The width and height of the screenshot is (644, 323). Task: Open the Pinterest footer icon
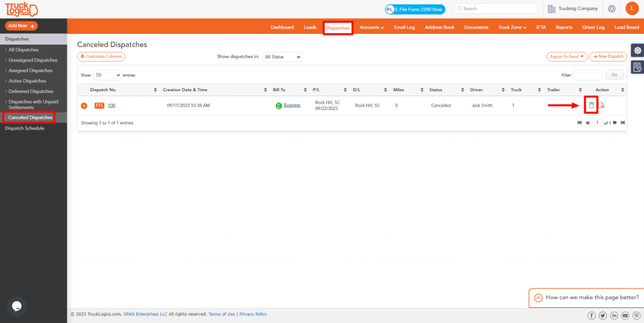click(636, 315)
